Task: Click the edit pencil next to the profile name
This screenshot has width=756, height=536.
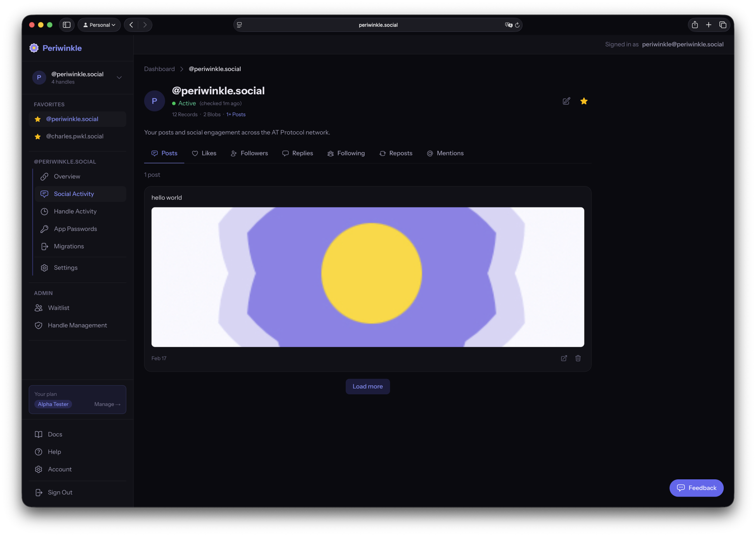Action: pos(566,101)
